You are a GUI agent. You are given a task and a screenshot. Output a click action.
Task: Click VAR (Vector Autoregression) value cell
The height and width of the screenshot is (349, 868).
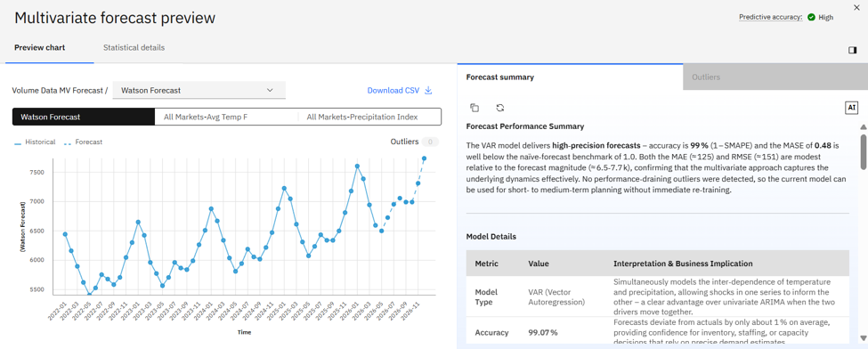[556, 298]
